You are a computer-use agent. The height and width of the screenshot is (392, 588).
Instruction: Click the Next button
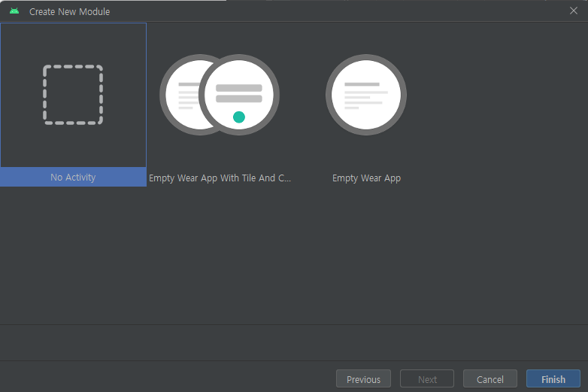click(x=427, y=379)
